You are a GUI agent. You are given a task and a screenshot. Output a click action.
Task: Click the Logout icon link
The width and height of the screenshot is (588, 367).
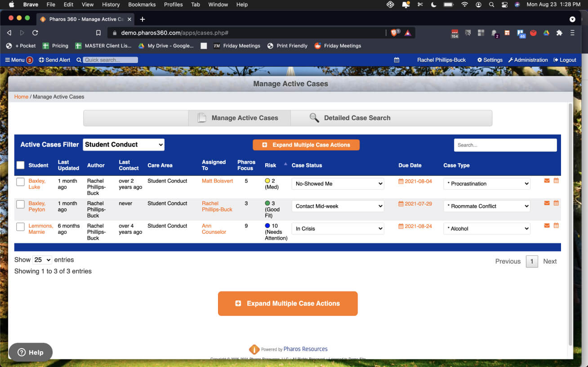click(565, 60)
